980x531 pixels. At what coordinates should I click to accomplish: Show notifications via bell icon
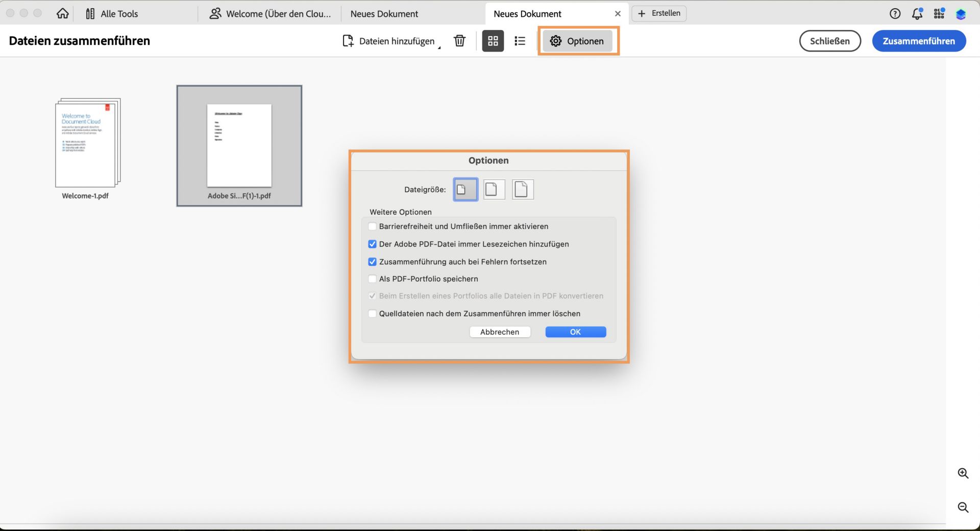917,14
